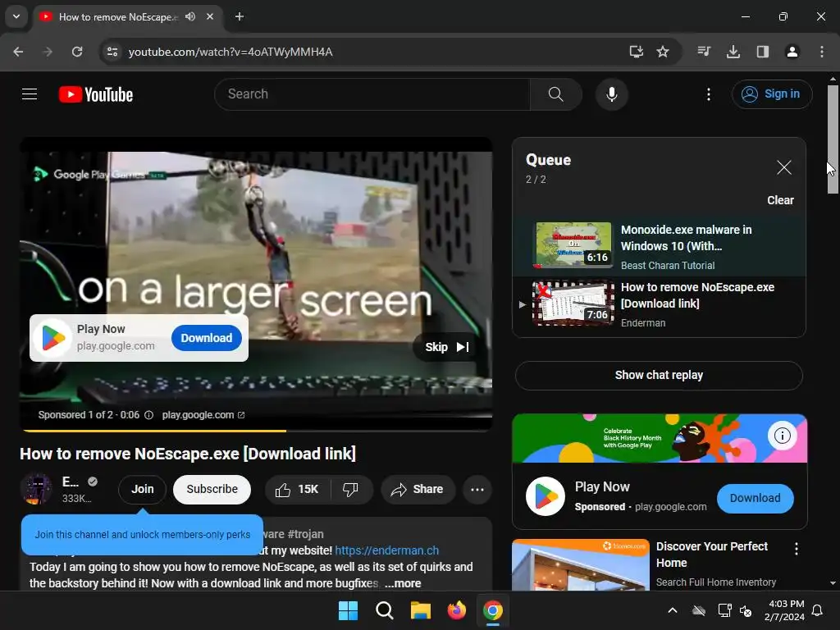Select Monoxide.exe malware video in queue

(x=659, y=246)
